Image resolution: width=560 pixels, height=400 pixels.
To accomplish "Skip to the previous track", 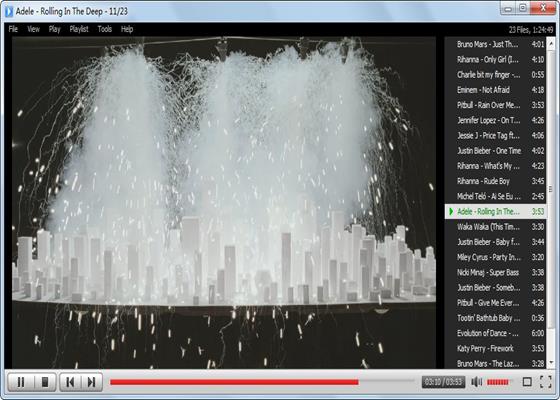I will (x=70, y=382).
